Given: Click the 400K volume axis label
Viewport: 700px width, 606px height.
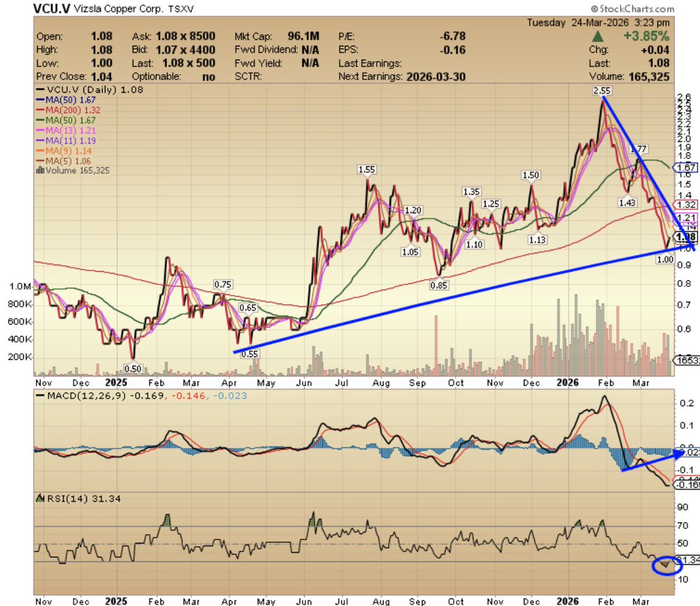Looking at the screenshot, I should click(20, 339).
